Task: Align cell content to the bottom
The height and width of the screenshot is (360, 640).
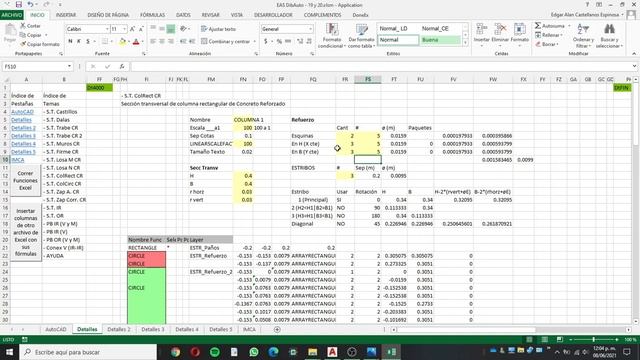Action: 171,29
